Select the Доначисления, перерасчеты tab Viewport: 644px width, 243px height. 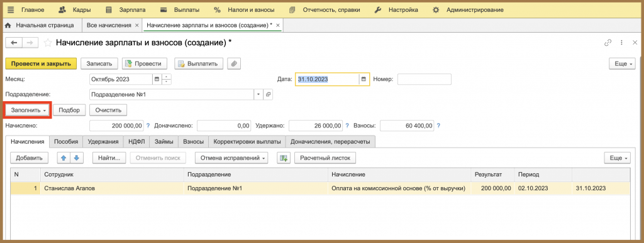point(330,141)
